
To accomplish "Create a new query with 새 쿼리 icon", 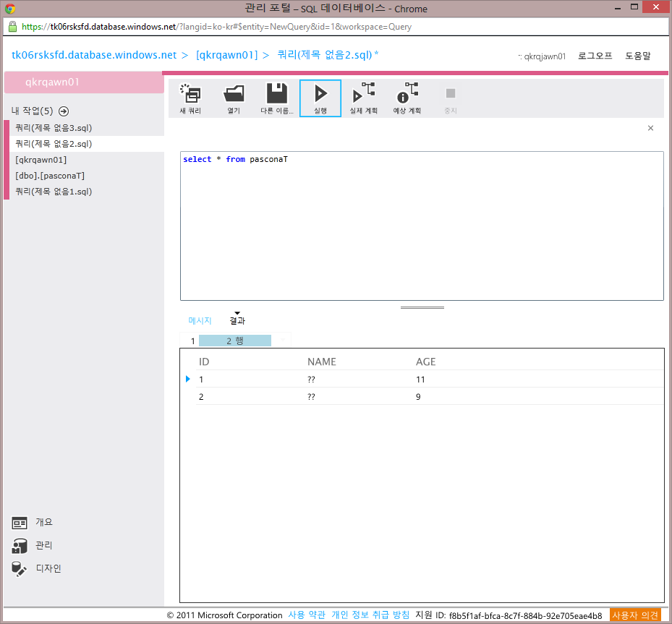I will pos(190,94).
